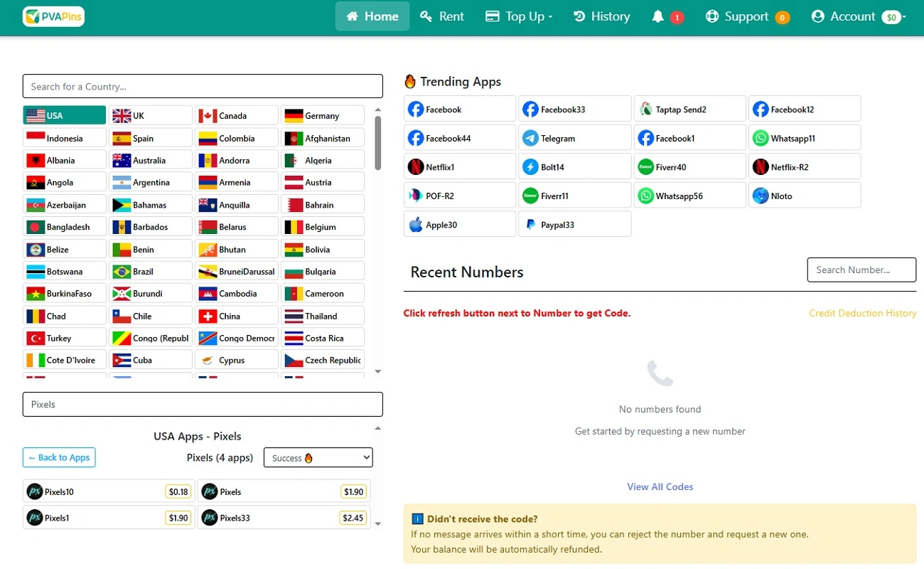Image resolution: width=924 pixels, height=569 pixels.
Task: Select Germany from the country list
Action: (323, 115)
